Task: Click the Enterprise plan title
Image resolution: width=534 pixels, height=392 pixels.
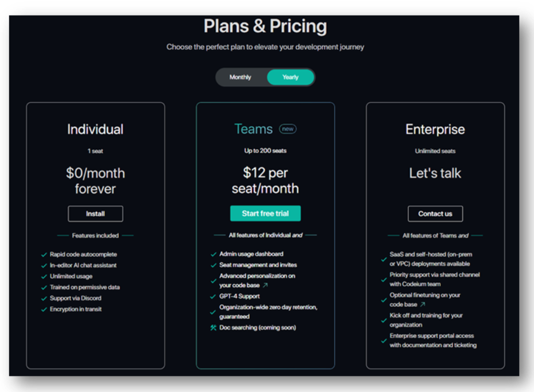Action: coord(435,129)
